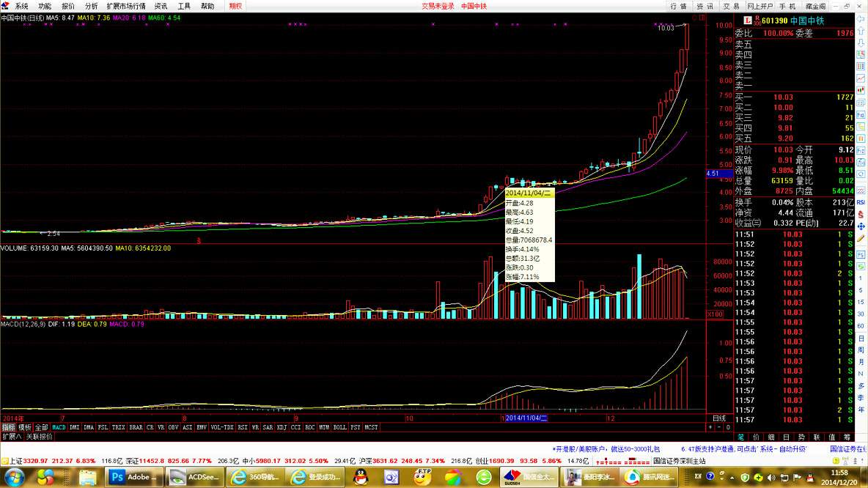Expand the 扩展∧ panel at bottom left

(12, 437)
